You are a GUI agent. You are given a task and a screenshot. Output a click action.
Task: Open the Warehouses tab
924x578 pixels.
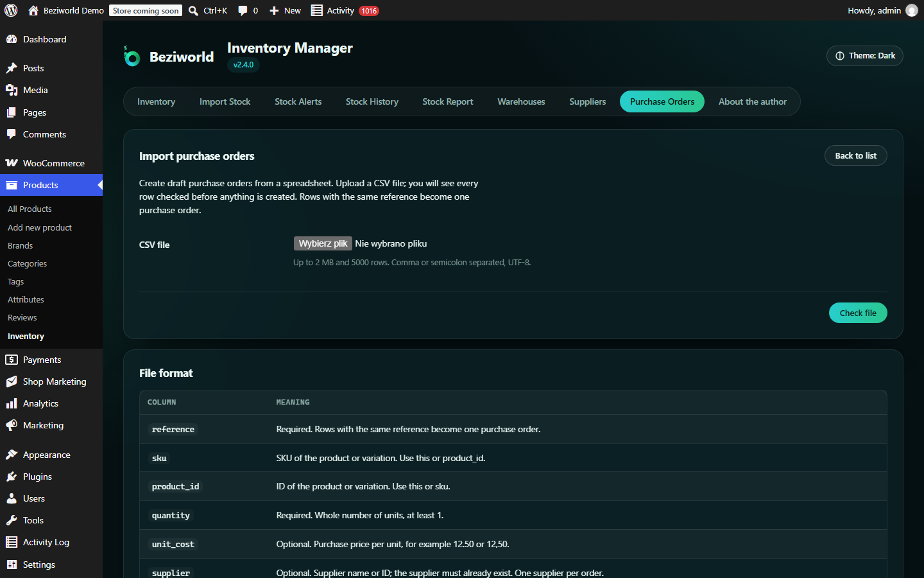[x=521, y=101]
